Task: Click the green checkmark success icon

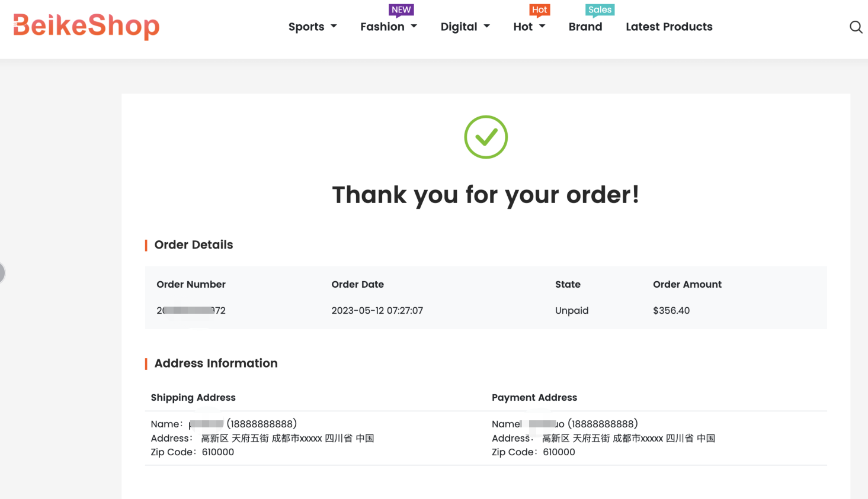Action: pos(486,137)
